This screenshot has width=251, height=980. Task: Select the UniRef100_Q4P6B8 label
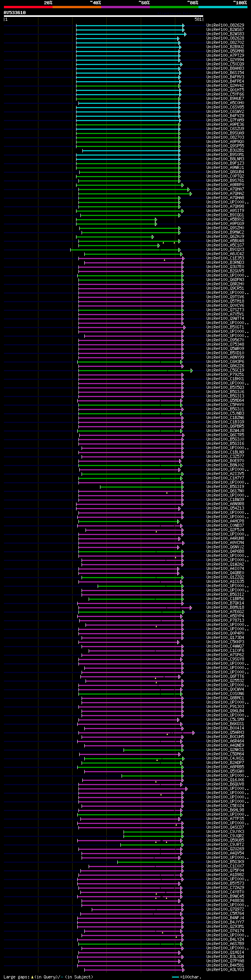click(x=225, y=552)
